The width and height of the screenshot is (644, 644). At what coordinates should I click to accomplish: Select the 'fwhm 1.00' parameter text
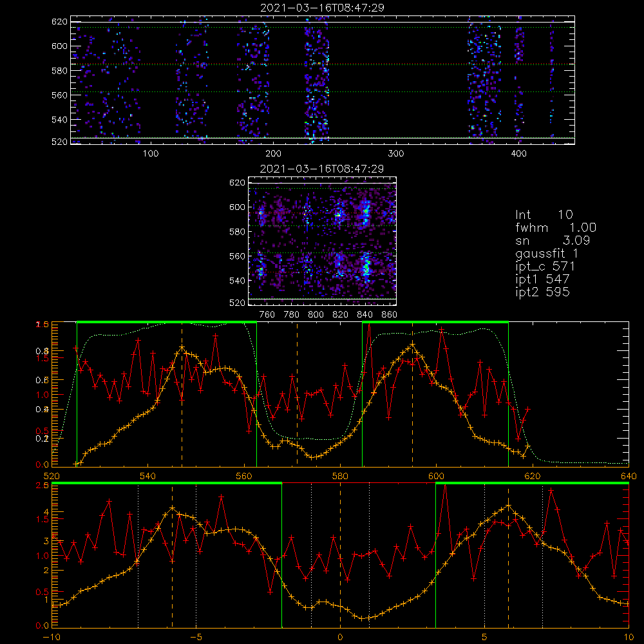coord(555,227)
